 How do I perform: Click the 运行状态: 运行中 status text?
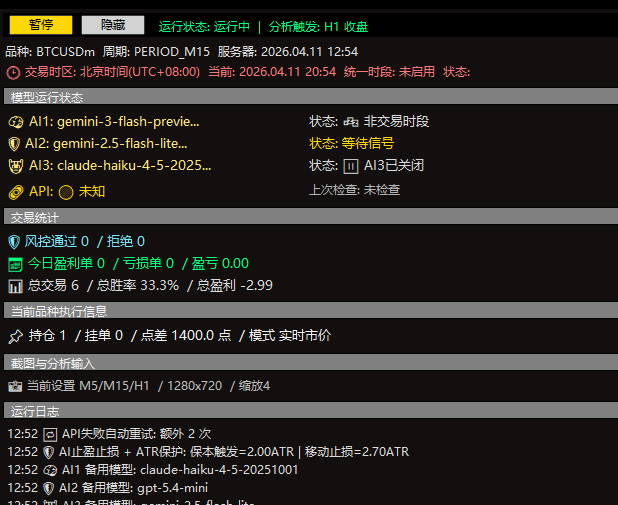(x=204, y=27)
